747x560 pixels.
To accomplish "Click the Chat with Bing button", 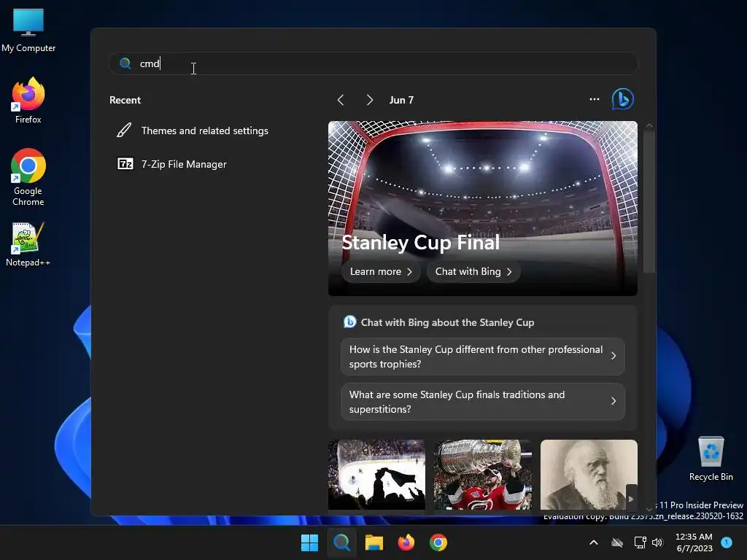I will click(x=473, y=271).
